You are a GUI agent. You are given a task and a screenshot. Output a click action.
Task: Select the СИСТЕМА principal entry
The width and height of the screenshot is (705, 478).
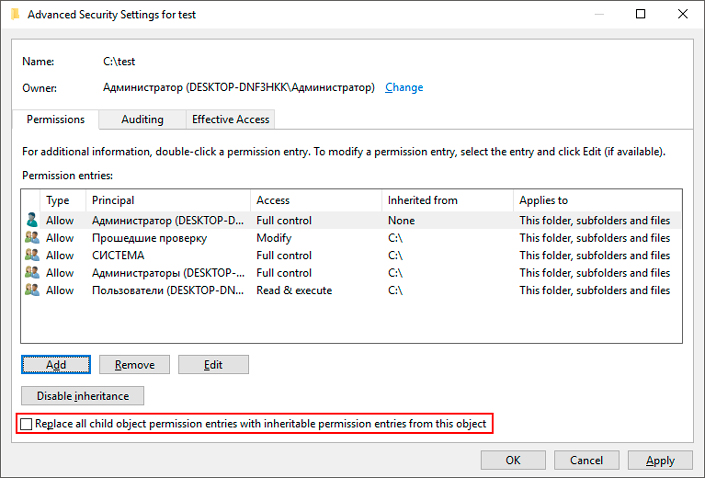118,255
